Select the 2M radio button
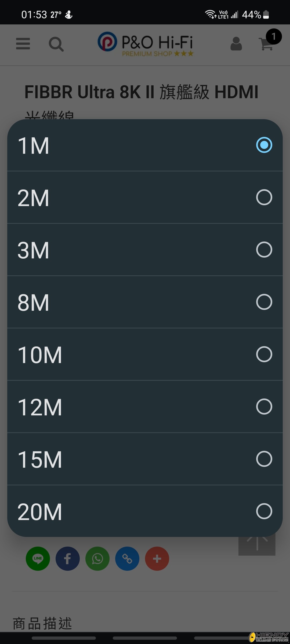This screenshot has width=290, height=644. point(264,197)
